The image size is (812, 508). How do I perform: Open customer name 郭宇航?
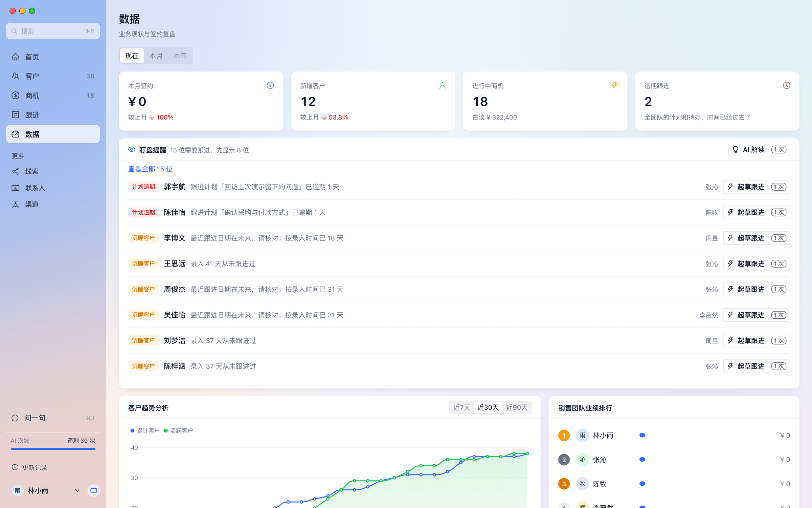[175, 187]
